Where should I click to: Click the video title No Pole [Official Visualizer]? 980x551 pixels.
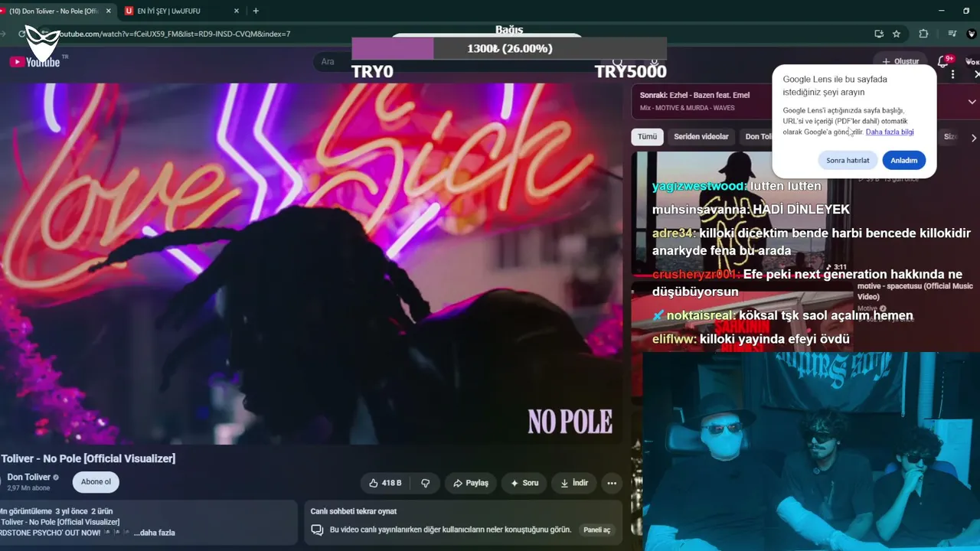coord(88,458)
